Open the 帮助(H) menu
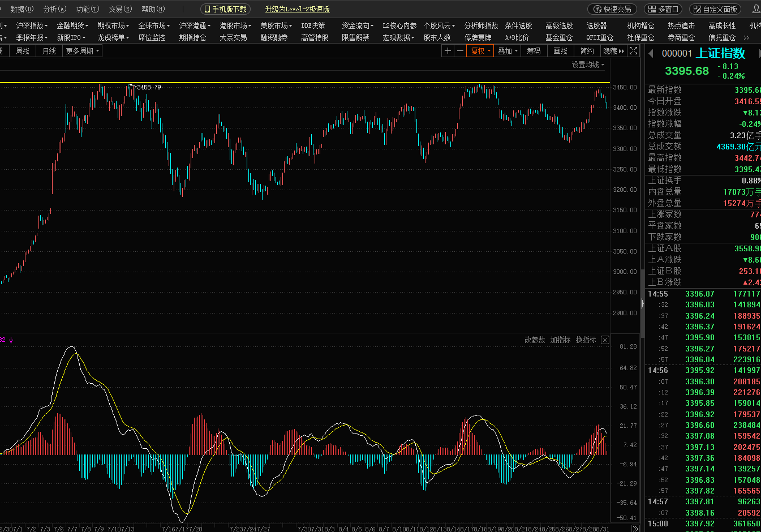 153,9
